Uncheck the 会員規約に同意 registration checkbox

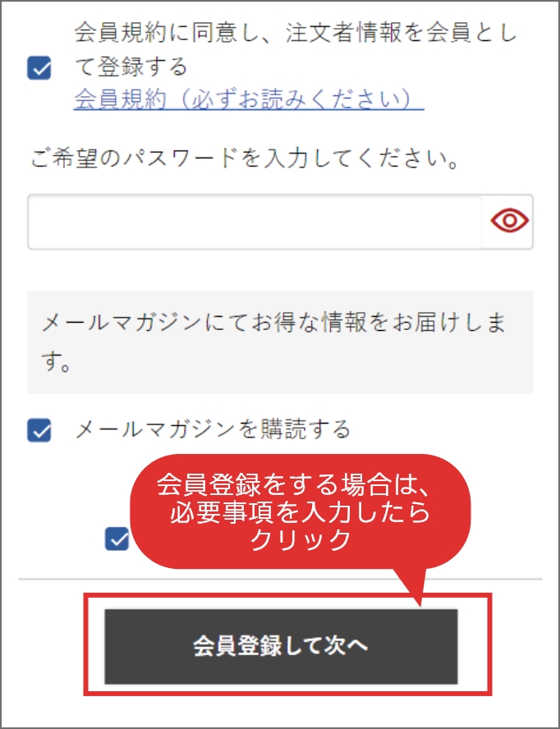click(x=39, y=68)
